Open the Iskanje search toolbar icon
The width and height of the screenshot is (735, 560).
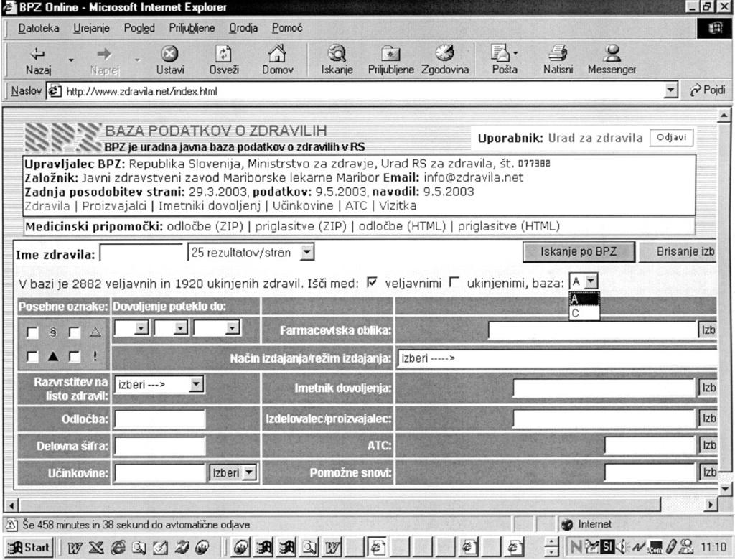pyautogui.click(x=337, y=60)
